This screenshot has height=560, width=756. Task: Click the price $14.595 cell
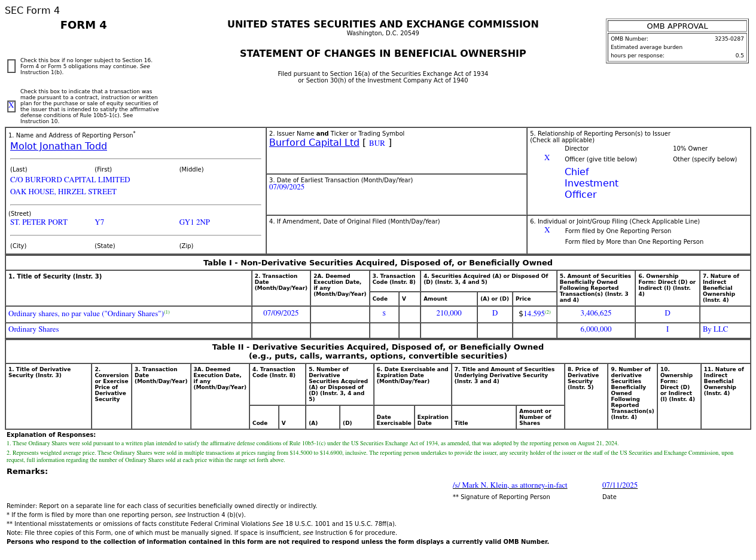[535, 314]
